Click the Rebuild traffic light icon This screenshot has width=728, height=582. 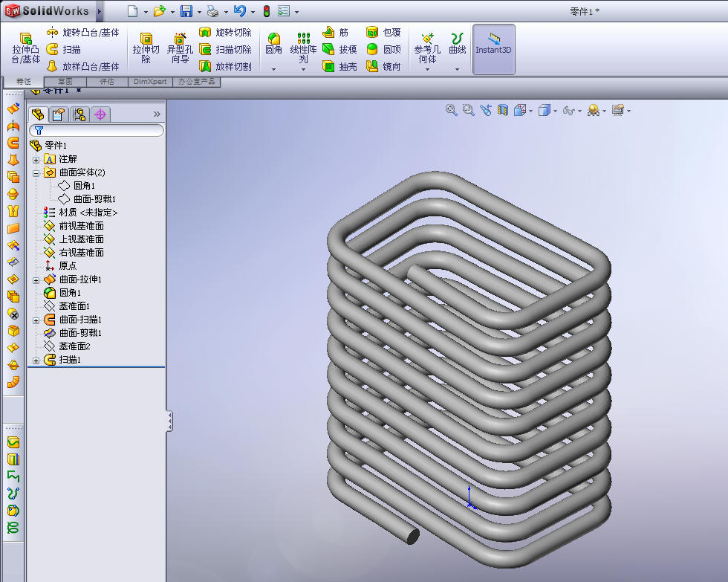point(267,11)
